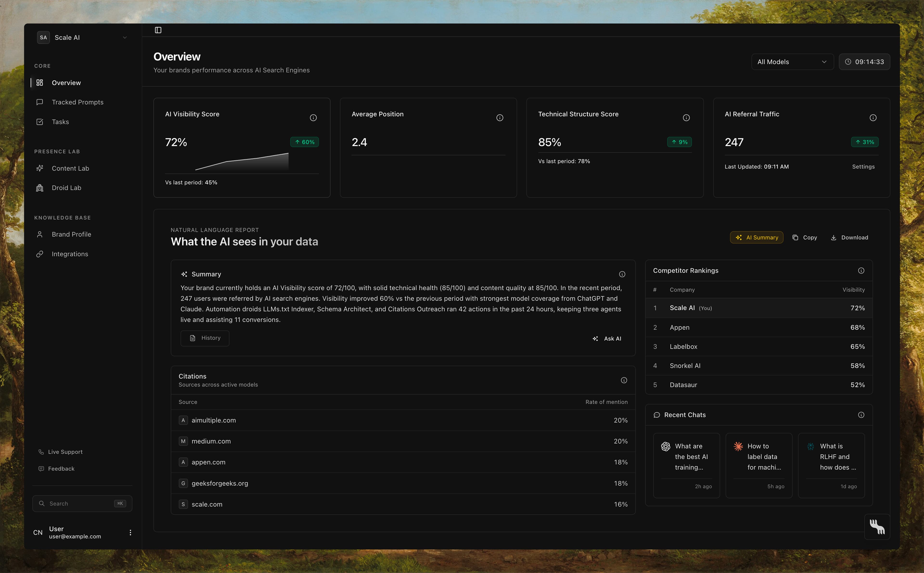The image size is (924, 573).
Task: Click the Summary section info icon
Action: 622,274
